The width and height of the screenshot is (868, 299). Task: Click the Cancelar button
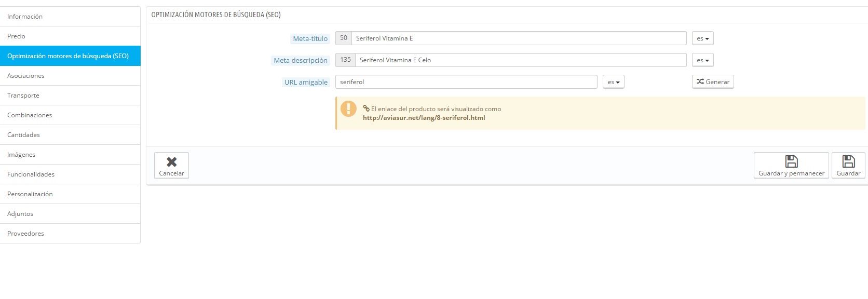tap(171, 166)
